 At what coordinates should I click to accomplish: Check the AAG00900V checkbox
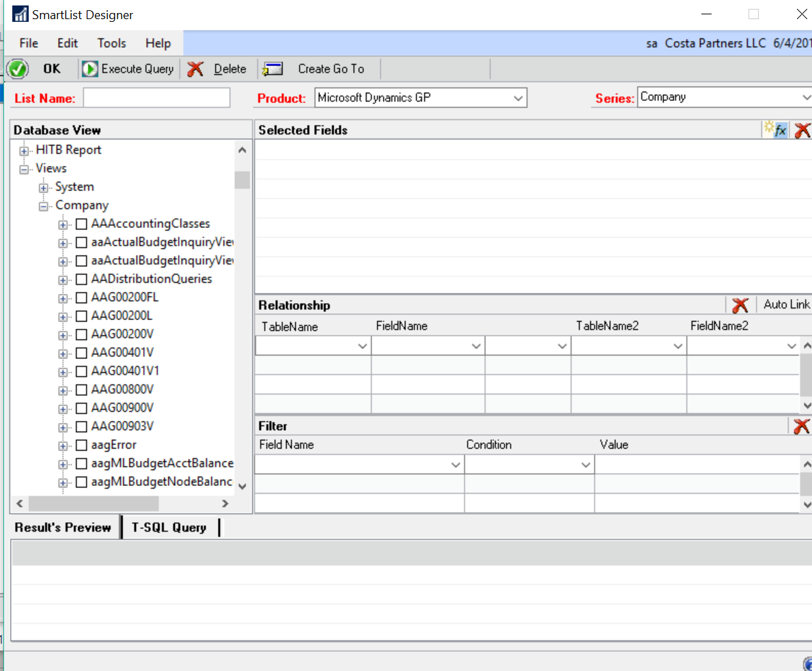[x=81, y=408]
